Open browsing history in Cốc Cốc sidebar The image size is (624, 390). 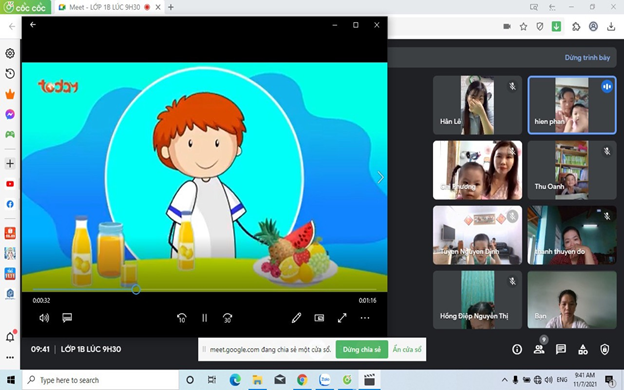pyautogui.click(x=10, y=74)
